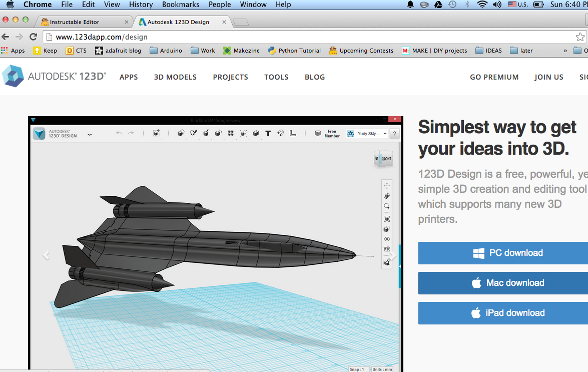Select the Sketch pencil tool

click(194, 133)
